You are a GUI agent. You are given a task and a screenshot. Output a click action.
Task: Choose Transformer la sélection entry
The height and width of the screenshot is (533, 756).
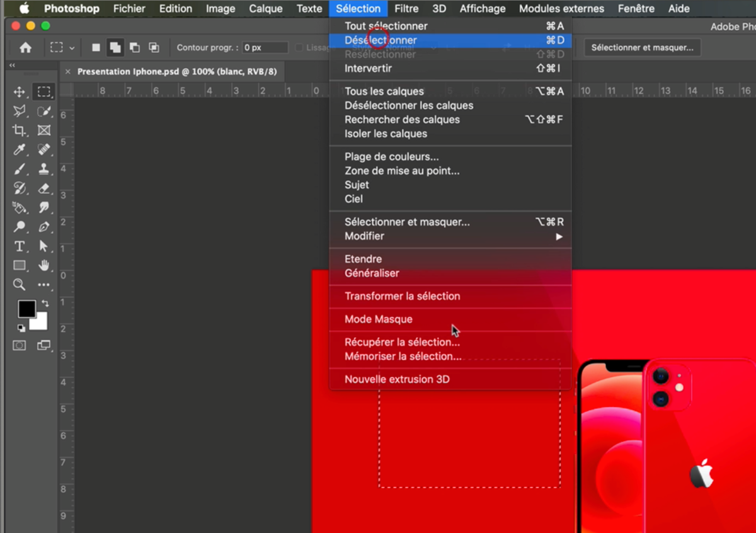coord(450,296)
